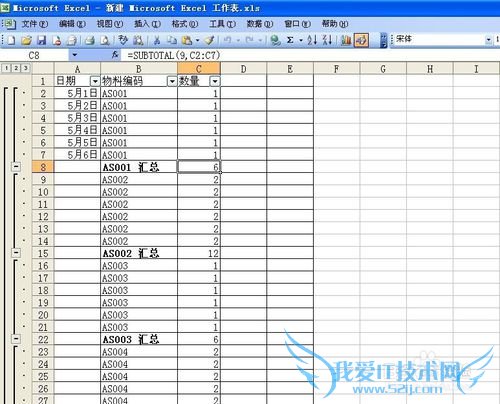Image resolution: width=500 pixels, height=404 pixels.
Task: Run the Spelling check icon
Action: pyautogui.click(x=123, y=40)
